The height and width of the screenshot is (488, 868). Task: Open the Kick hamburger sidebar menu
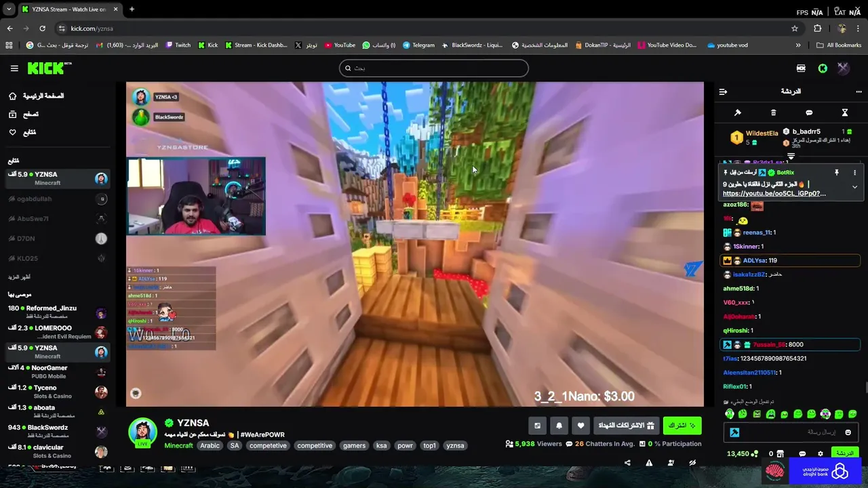click(14, 68)
